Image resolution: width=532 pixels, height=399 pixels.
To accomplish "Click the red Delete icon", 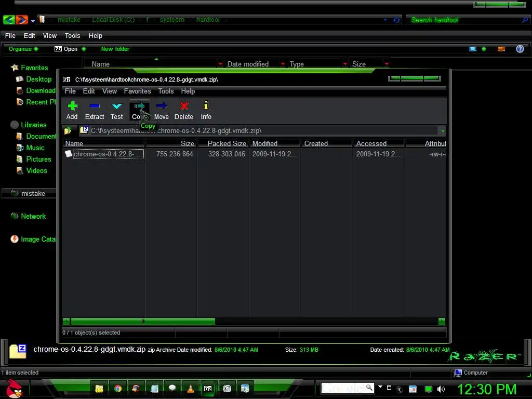I will pos(184,110).
